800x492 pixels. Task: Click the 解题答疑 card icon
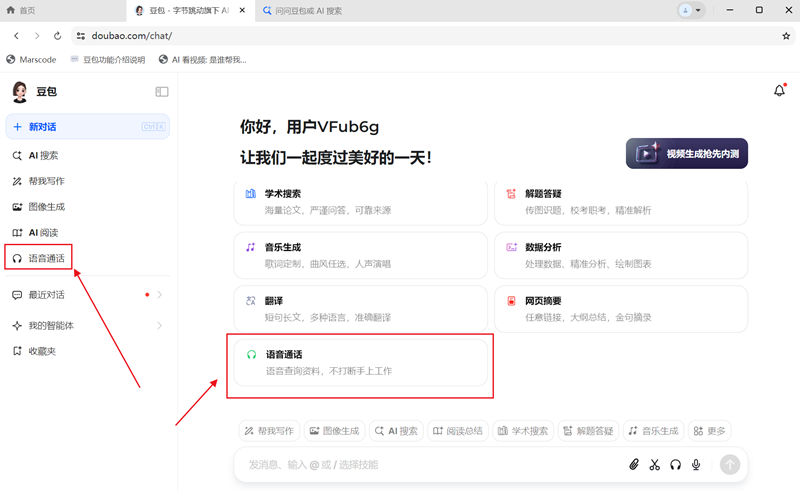coord(511,193)
